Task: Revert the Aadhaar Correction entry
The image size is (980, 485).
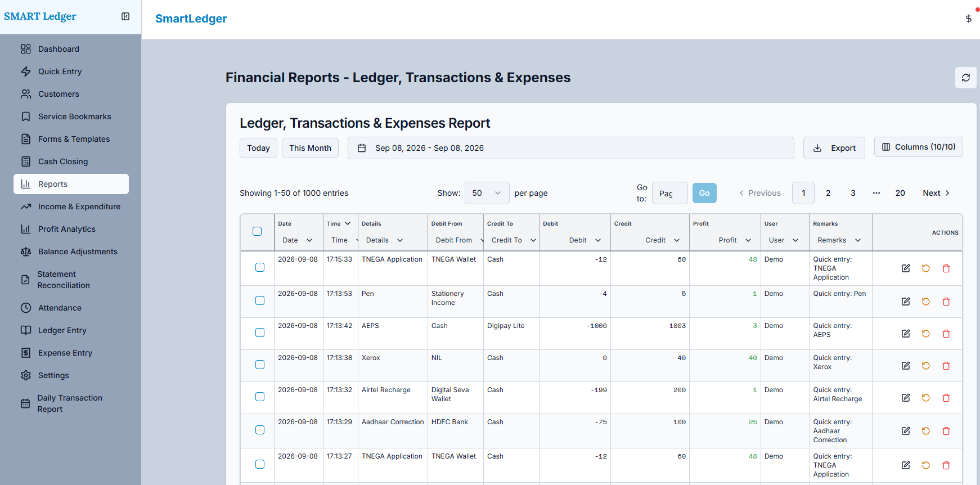Action: tap(926, 431)
